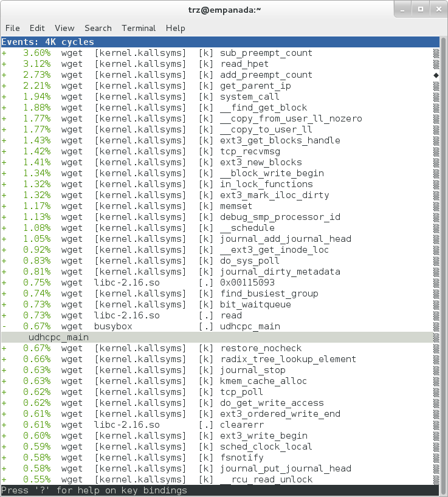Click the Events: 4K cycles header

(x=48, y=42)
